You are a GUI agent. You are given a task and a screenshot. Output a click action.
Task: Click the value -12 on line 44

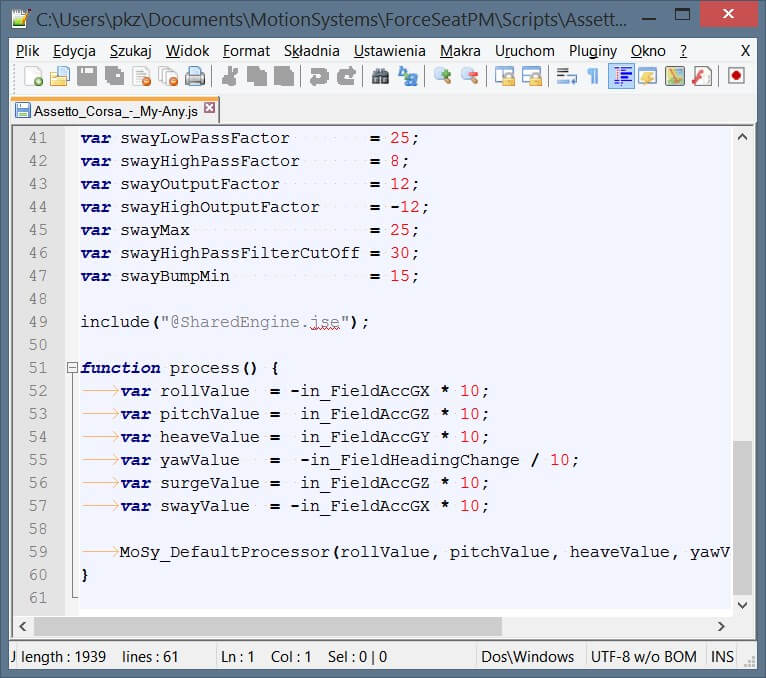tap(404, 207)
